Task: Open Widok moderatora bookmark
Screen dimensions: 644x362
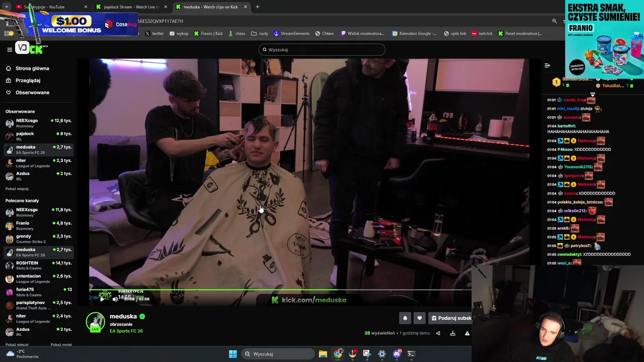Action: 363,34
